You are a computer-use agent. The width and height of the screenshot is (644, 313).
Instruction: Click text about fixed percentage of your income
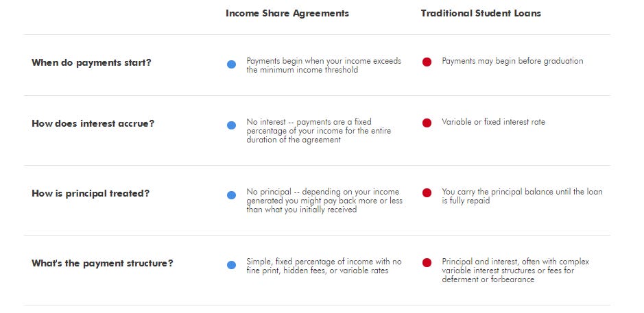pos(319,131)
